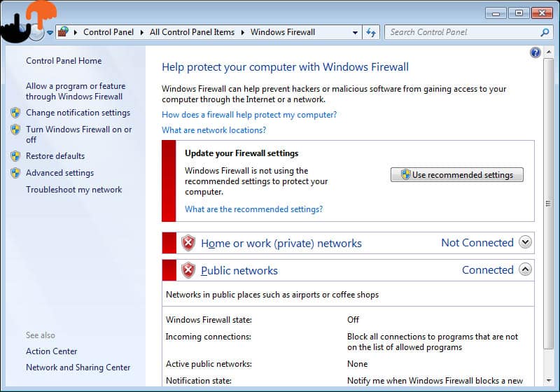
Task: Open Advanced settings link
Action: tap(59, 173)
